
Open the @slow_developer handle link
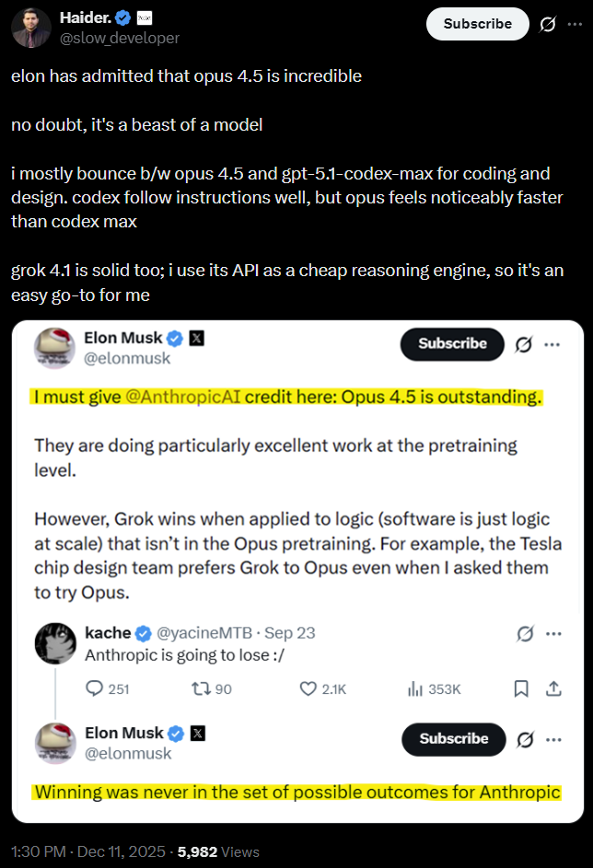coord(120,38)
